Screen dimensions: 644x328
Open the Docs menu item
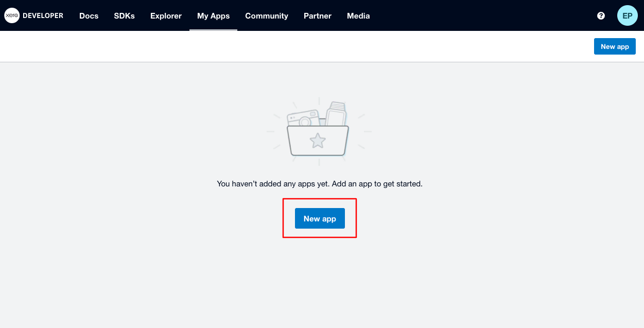point(89,15)
